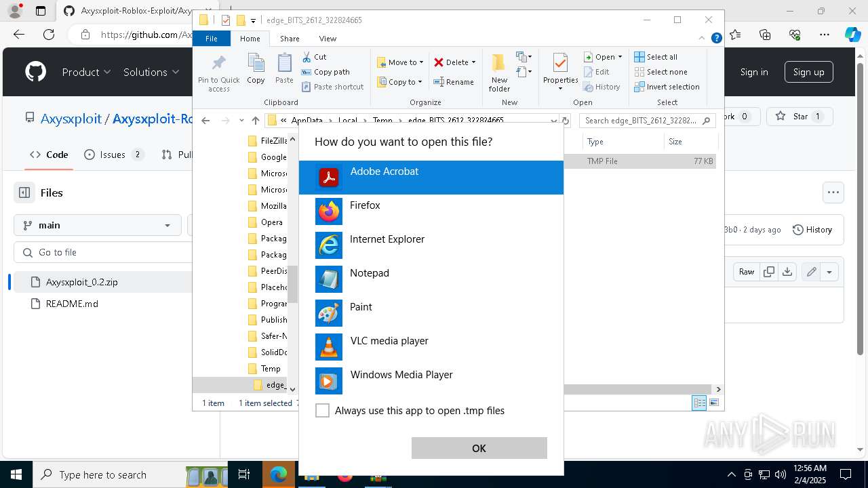The image size is (868, 488).
Task: Collapse the Explorer ribbon chevron
Action: point(703,39)
